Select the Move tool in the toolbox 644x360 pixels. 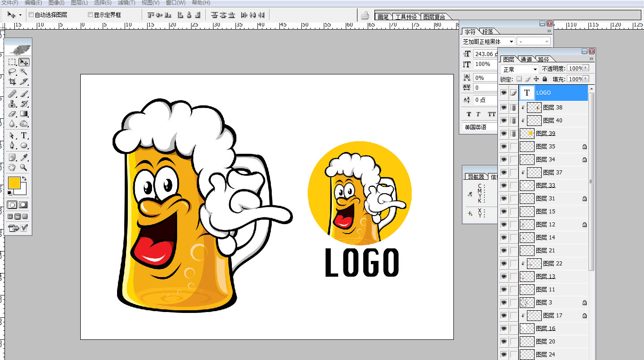click(24, 62)
